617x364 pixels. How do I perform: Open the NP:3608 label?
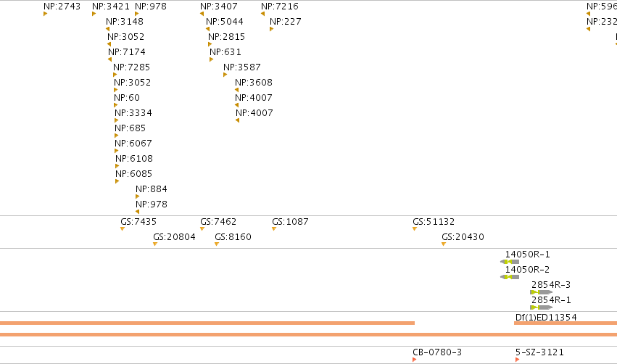tap(254, 83)
